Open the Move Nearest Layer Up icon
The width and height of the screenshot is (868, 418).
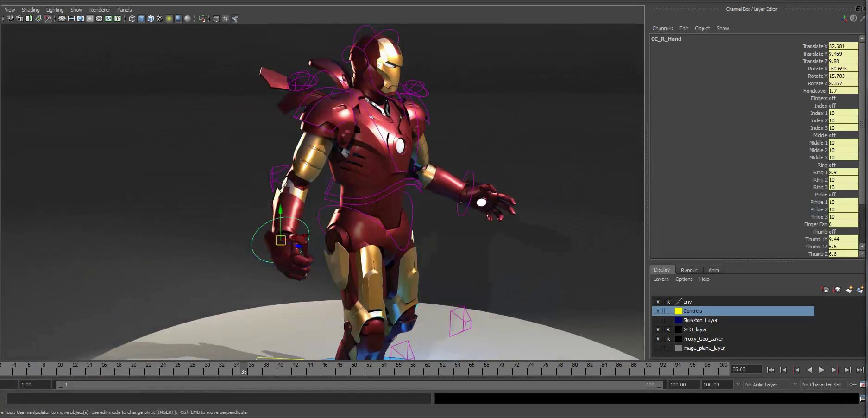click(825, 290)
